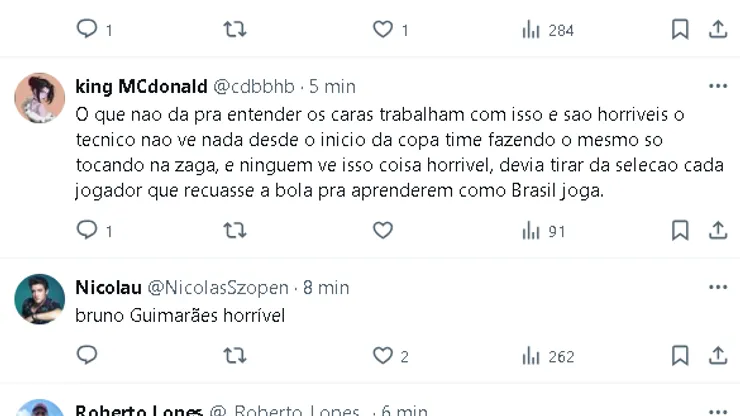Open more options on Roberto Lopes' tweet
The width and height of the screenshot is (740, 416).
click(717, 411)
